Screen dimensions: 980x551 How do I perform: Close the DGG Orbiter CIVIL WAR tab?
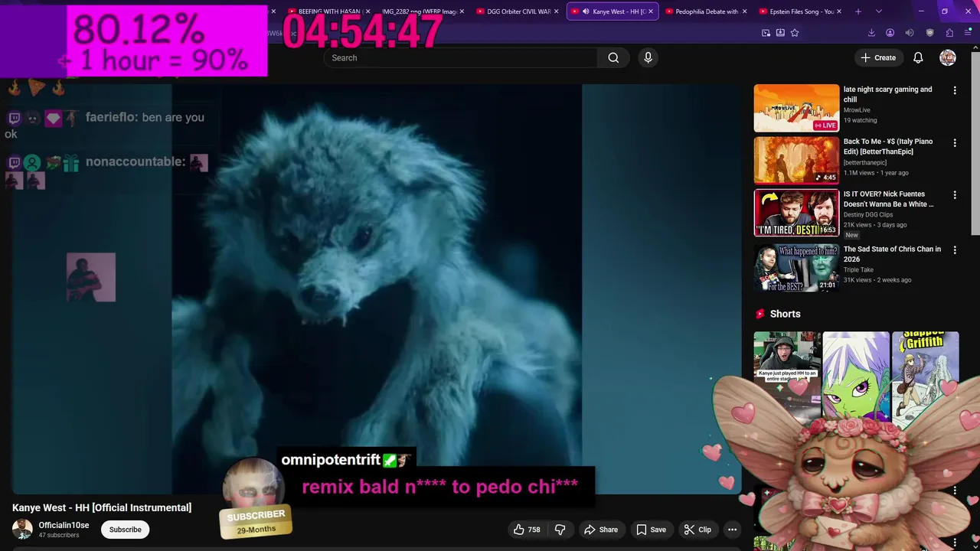pyautogui.click(x=556, y=11)
